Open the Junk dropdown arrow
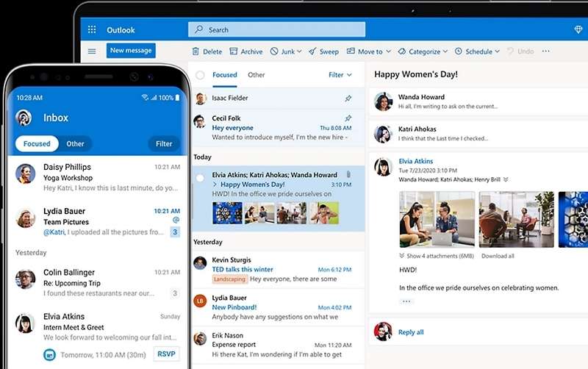The height and width of the screenshot is (369, 588). coord(299,51)
